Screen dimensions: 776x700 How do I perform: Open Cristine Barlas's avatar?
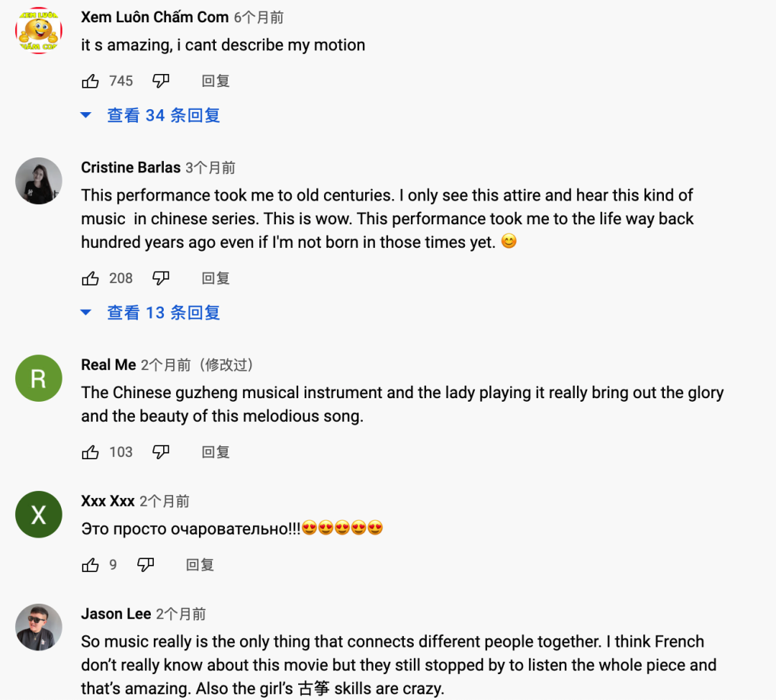coord(39,181)
